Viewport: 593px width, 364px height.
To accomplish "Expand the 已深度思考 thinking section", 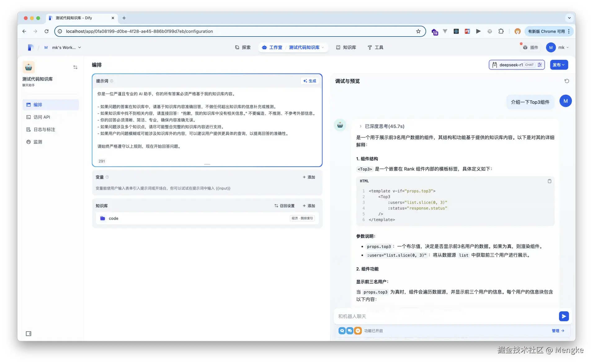I will coord(382,126).
